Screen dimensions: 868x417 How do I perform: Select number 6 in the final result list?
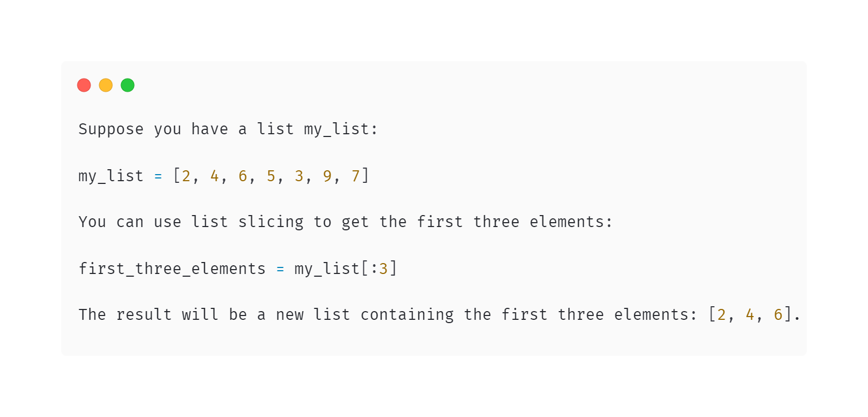[x=778, y=315]
